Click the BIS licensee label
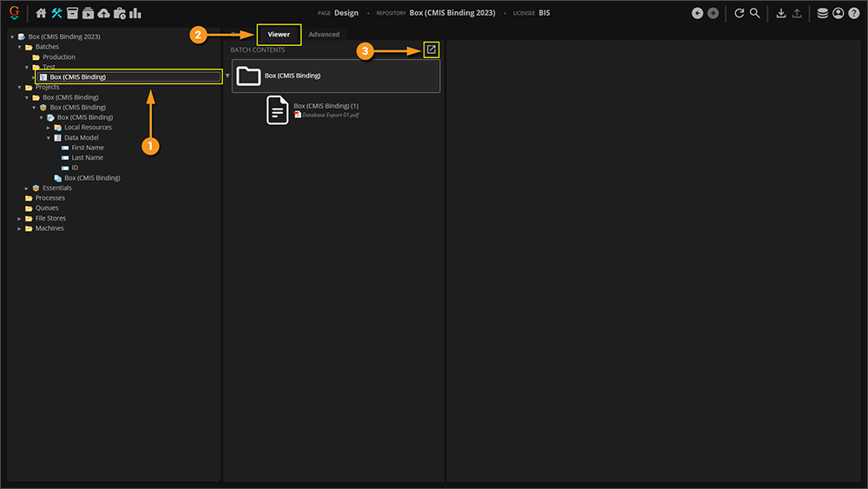The image size is (868, 489). (x=544, y=13)
